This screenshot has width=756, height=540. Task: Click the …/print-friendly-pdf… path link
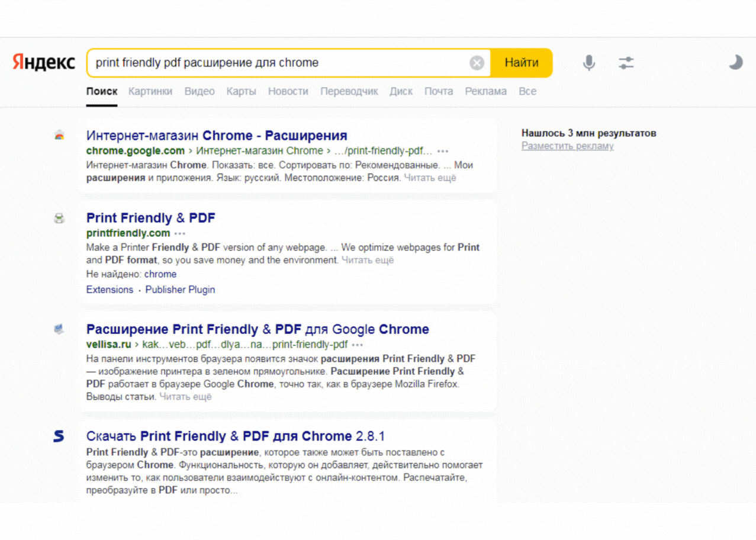[384, 151]
